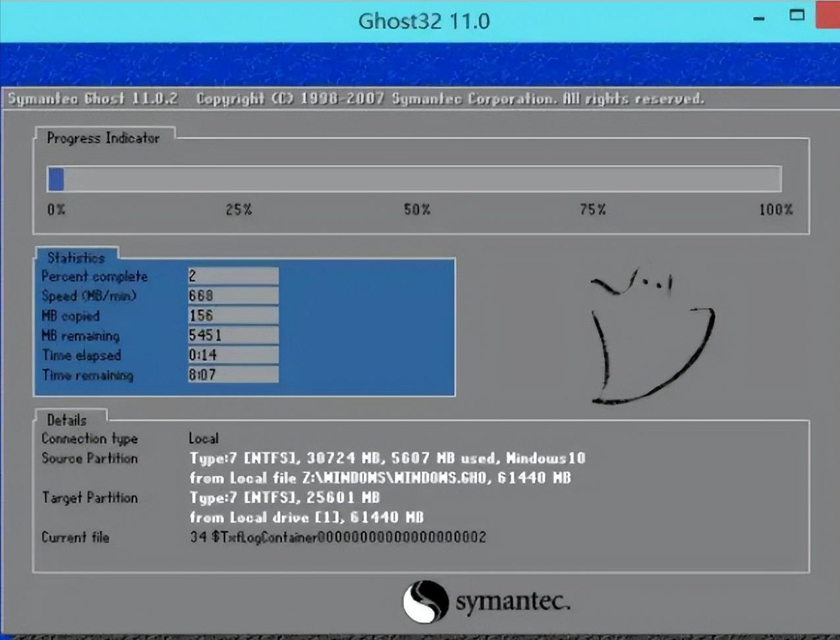Click the 25% progress marker label
The height and width of the screenshot is (640, 840).
[x=238, y=209]
